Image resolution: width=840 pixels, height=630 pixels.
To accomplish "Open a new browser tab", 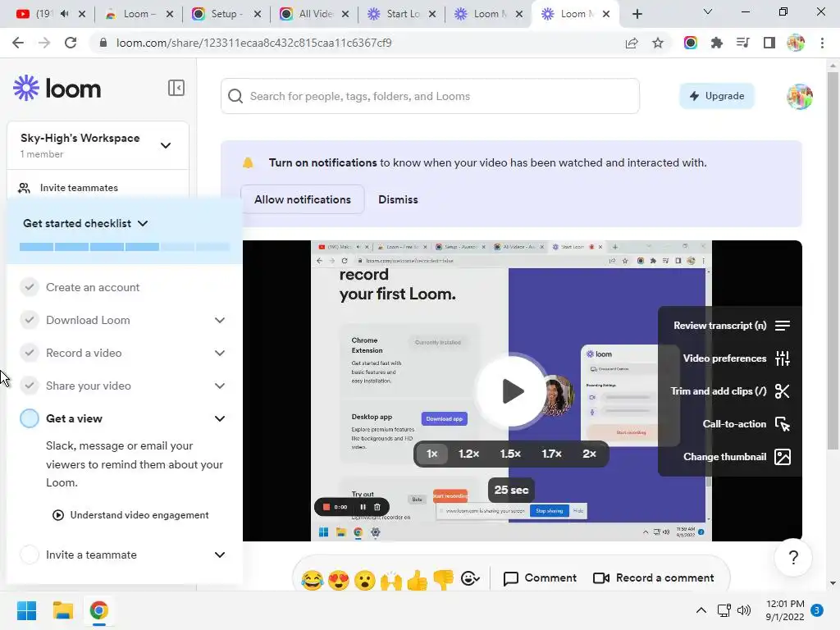I will (x=637, y=14).
